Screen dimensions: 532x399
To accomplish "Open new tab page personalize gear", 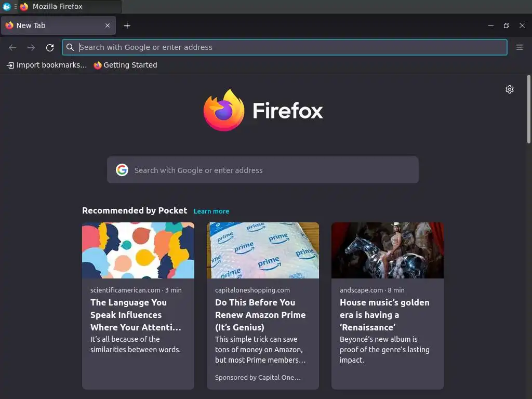I will (x=509, y=89).
